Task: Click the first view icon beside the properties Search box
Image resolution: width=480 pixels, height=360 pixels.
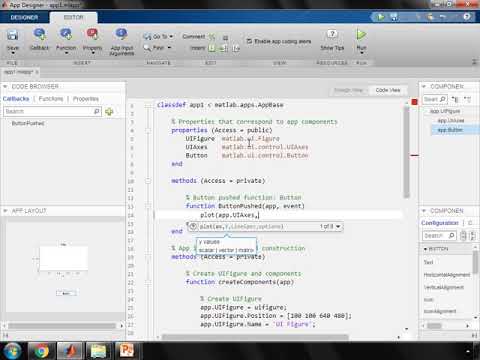Action: [x=463, y=236]
